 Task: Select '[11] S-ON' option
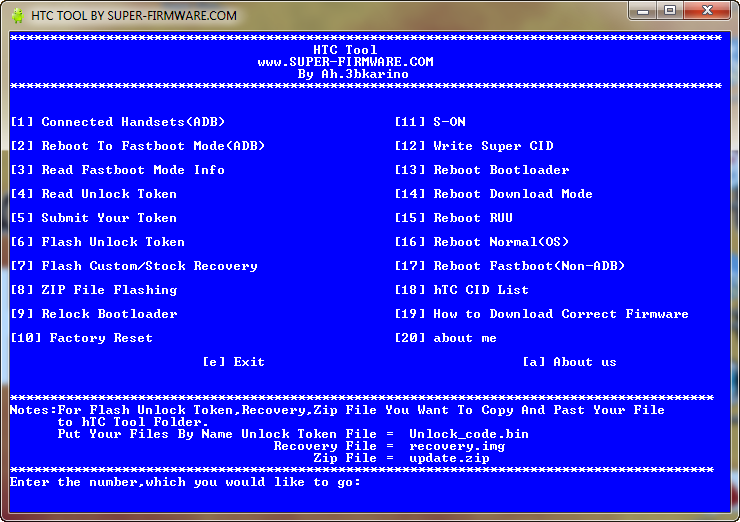[430, 122]
